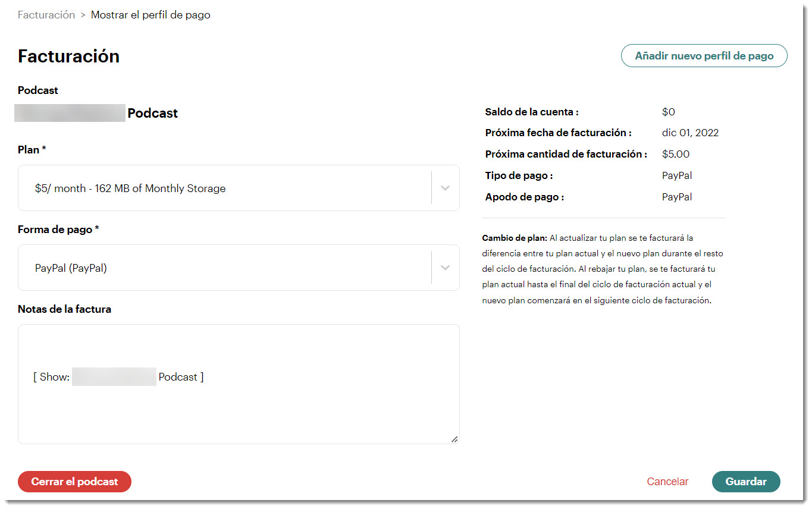Click 'Apodo de pago' label
Screen dimensions: 812x509
click(x=525, y=197)
